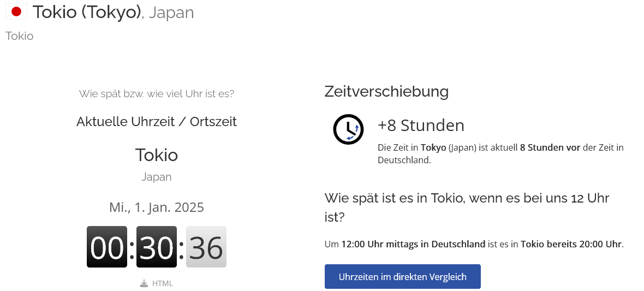Click the date Mi., 1. Jan. 2025
Image resolution: width=644 pixels, height=291 pixels.
pos(157,207)
